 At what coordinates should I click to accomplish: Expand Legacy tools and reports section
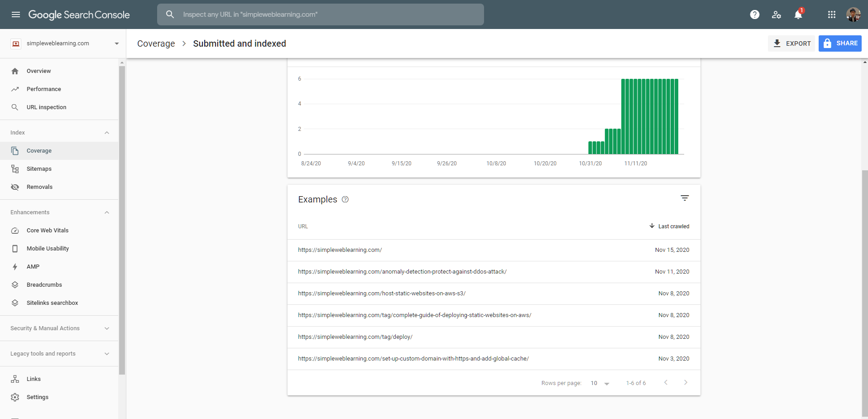pos(107,354)
